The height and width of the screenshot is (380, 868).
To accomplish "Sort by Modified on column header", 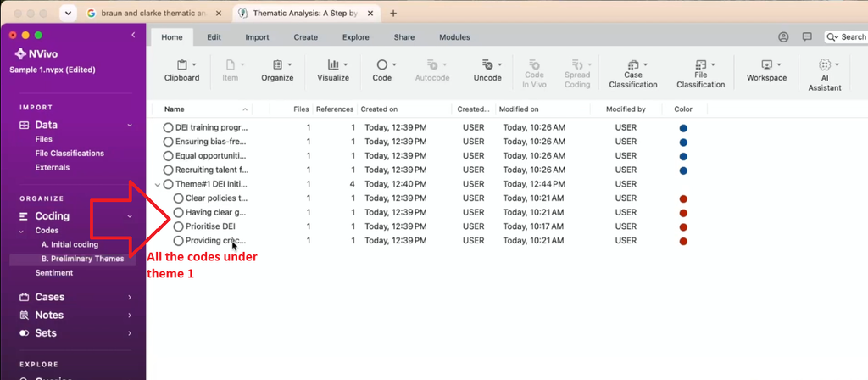I will pyautogui.click(x=519, y=109).
